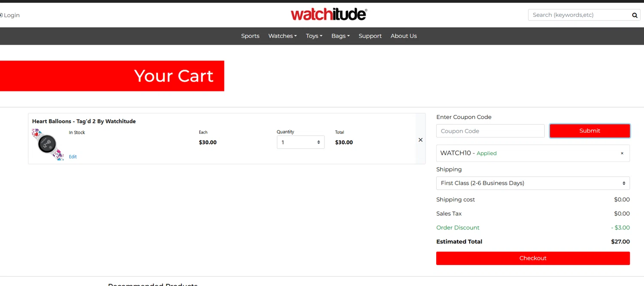Remove the WATCH10 applied coupon
The image size is (644, 286).
[x=622, y=153]
